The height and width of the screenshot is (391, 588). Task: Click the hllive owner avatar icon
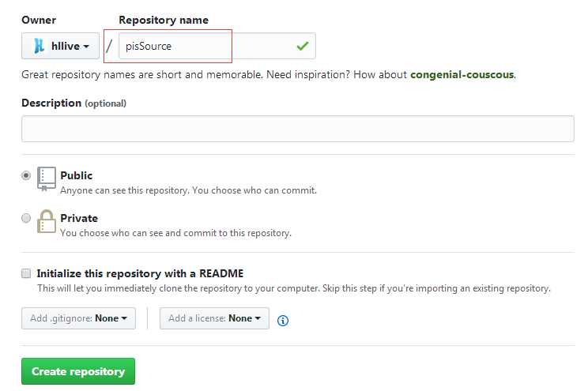click(x=39, y=46)
